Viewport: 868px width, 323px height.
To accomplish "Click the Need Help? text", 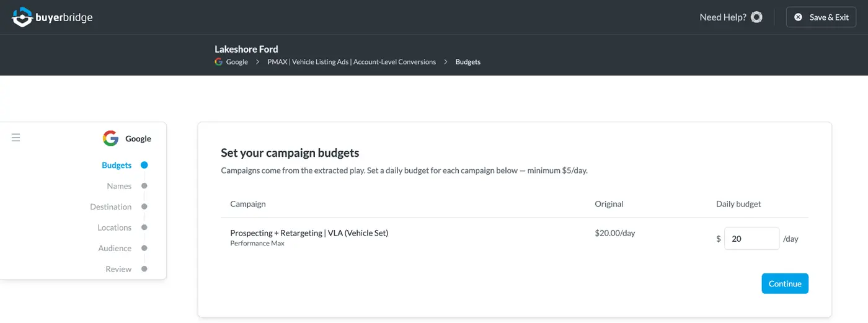I will click(x=723, y=17).
